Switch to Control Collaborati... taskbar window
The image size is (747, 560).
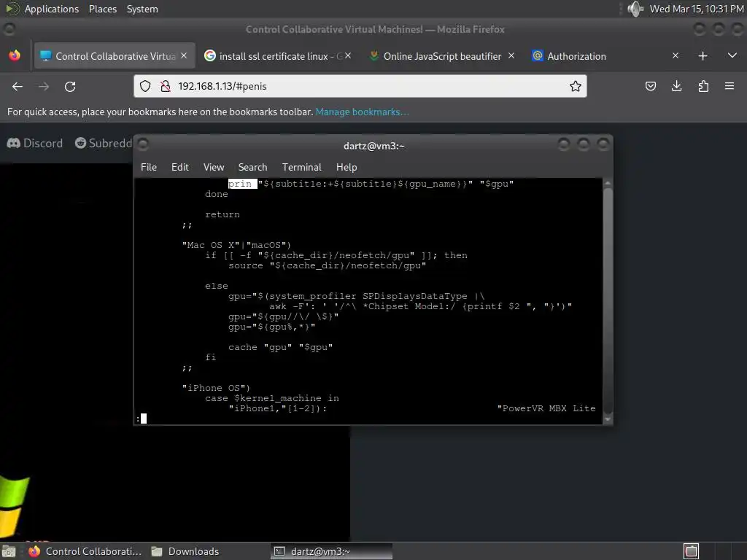[x=86, y=551]
